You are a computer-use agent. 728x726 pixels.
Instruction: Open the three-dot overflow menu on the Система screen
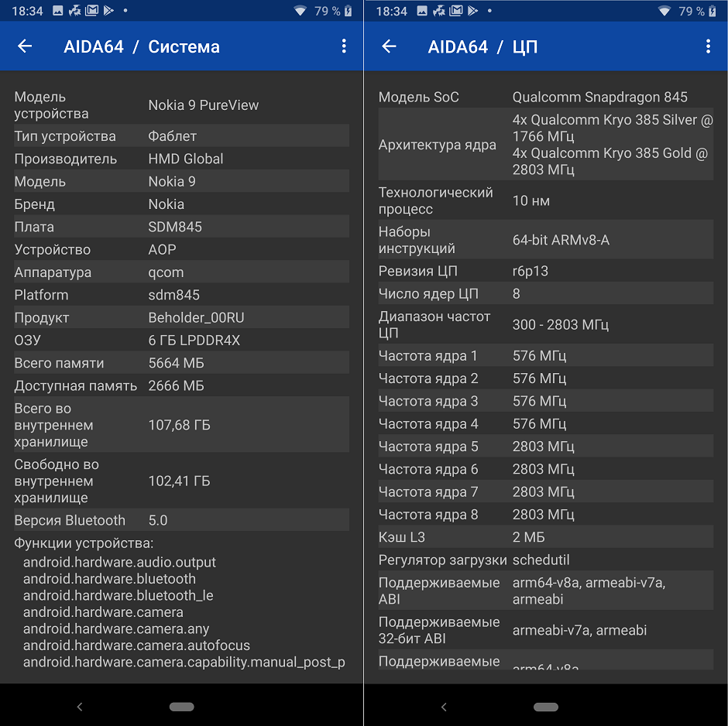click(x=344, y=46)
